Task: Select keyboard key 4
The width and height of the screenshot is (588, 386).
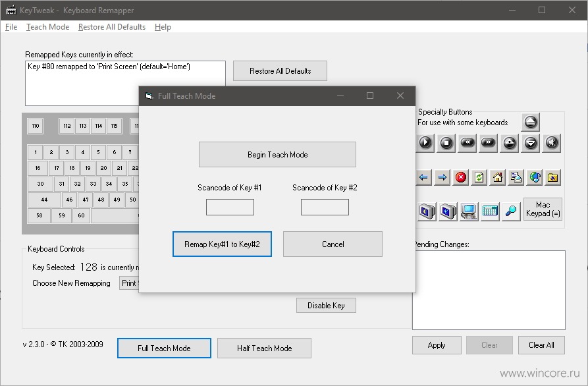Action: pyautogui.click(x=82, y=152)
